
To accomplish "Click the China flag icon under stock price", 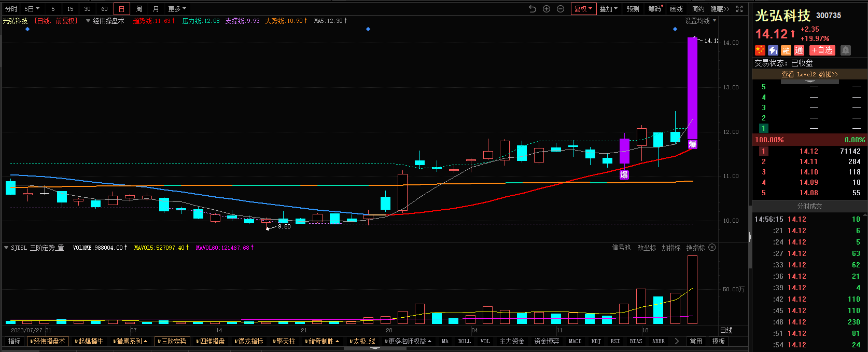I will (760, 50).
